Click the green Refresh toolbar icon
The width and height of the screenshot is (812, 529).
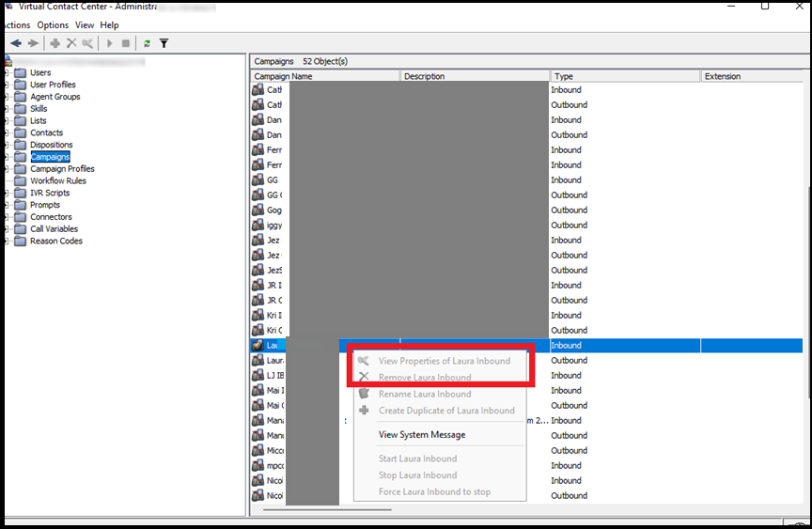pos(147,43)
